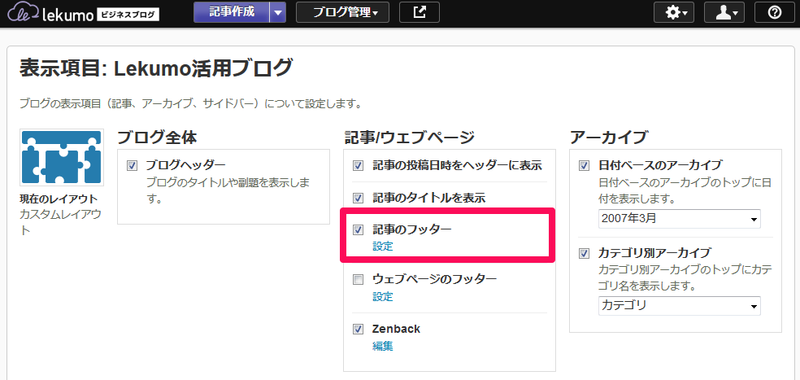This screenshot has height=380, width=800.
Task: Click the カスタムレイアウト text
Action: pos(60,222)
